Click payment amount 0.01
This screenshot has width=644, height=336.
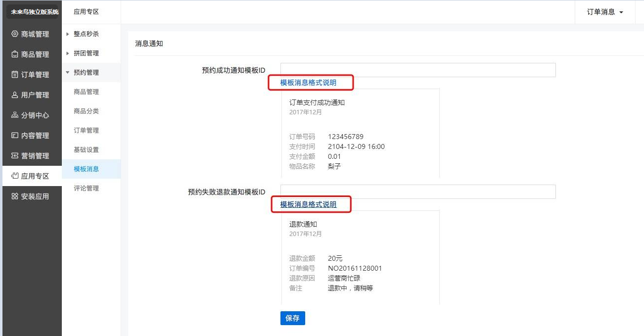click(334, 157)
